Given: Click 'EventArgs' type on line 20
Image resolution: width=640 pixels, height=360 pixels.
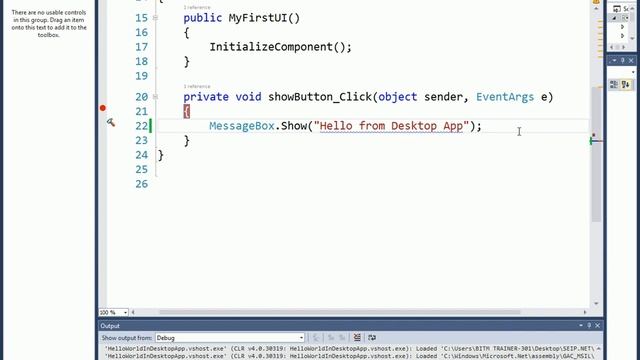Looking at the screenshot, I should click(505, 97).
